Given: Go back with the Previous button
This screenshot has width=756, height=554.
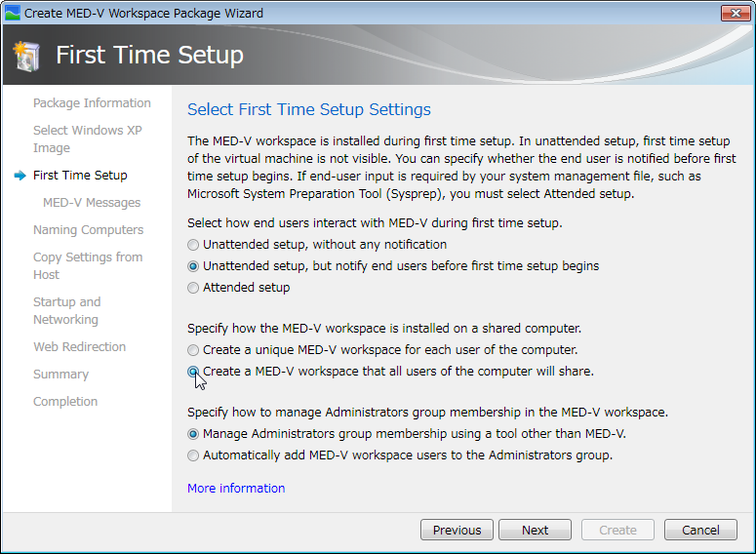Looking at the screenshot, I should [458, 530].
